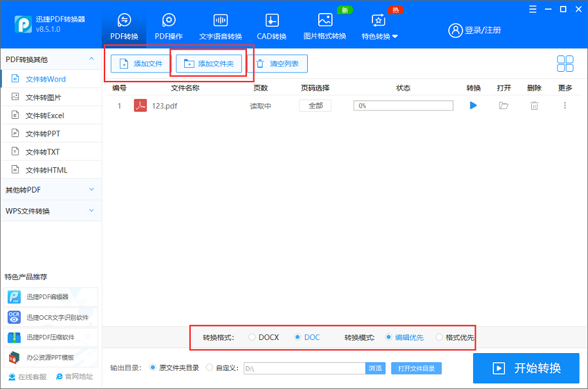The image size is (588, 389).
Task: Expand the 特色转换 dropdown tab
Action: [x=379, y=27]
